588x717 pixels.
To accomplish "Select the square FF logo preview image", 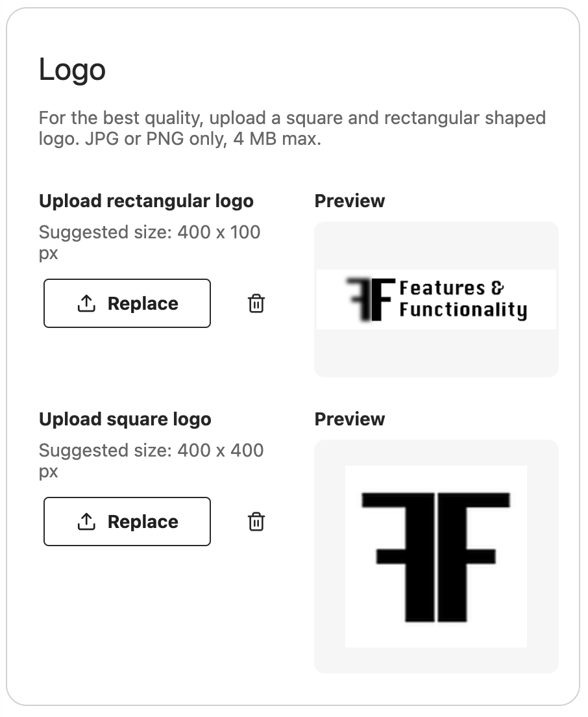I will point(435,557).
